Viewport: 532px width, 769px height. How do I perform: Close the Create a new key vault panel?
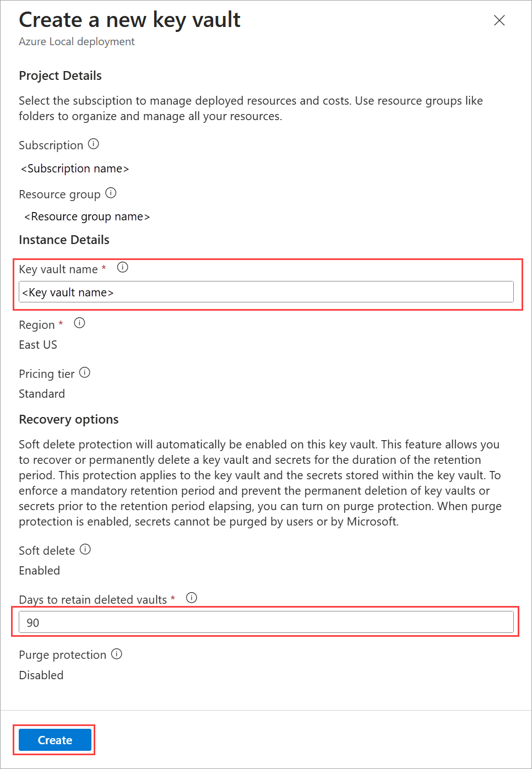pyautogui.click(x=500, y=20)
